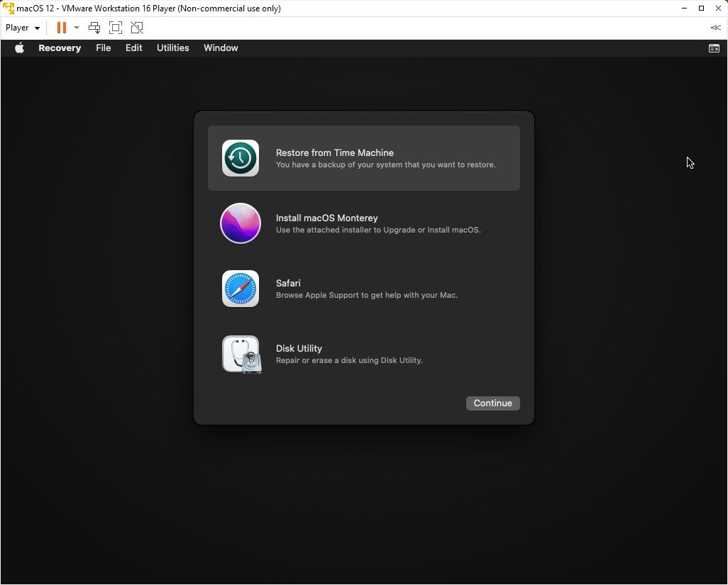Select Restore from Time Machine title
The width and height of the screenshot is (728, 585).
[335, 152]
